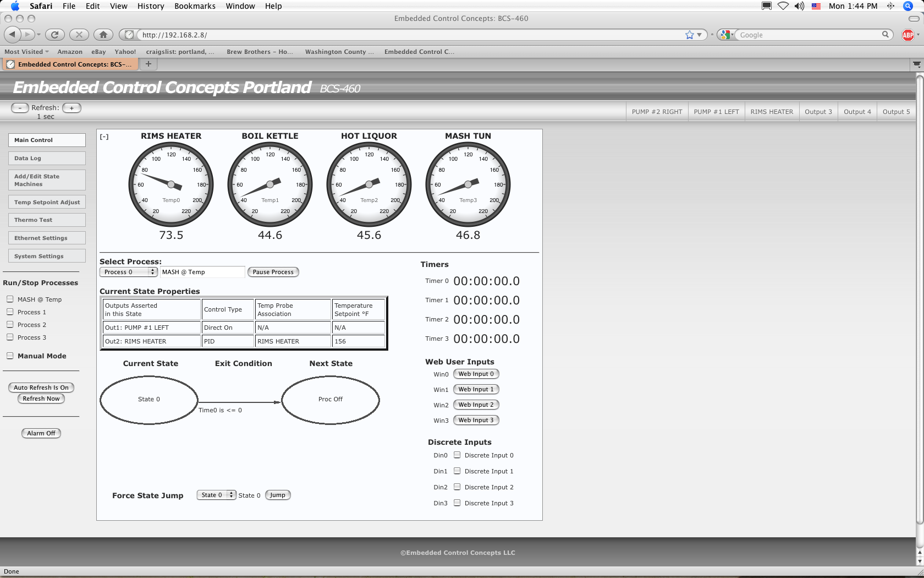Open the State 0 force jump dropdown
924x578 pixels.
(217, 495)
